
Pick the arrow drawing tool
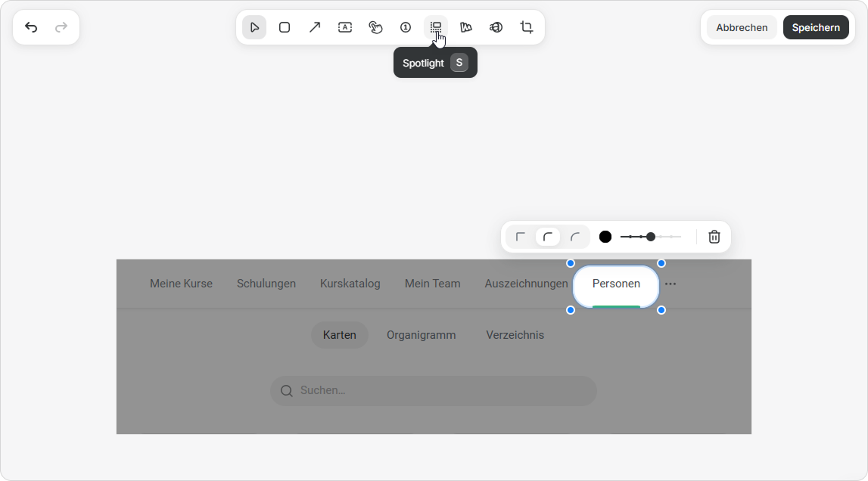coord(315,27)
